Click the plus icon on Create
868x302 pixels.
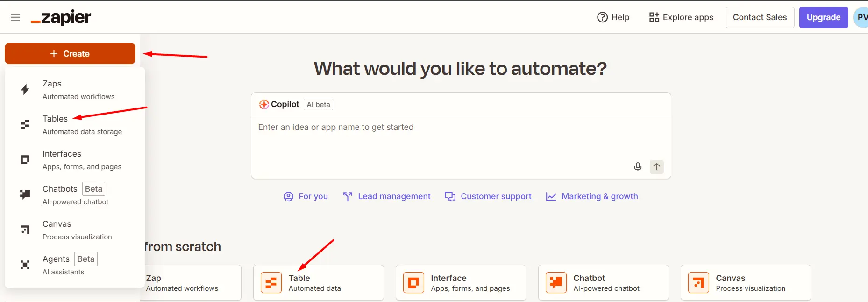coord(54,54)
